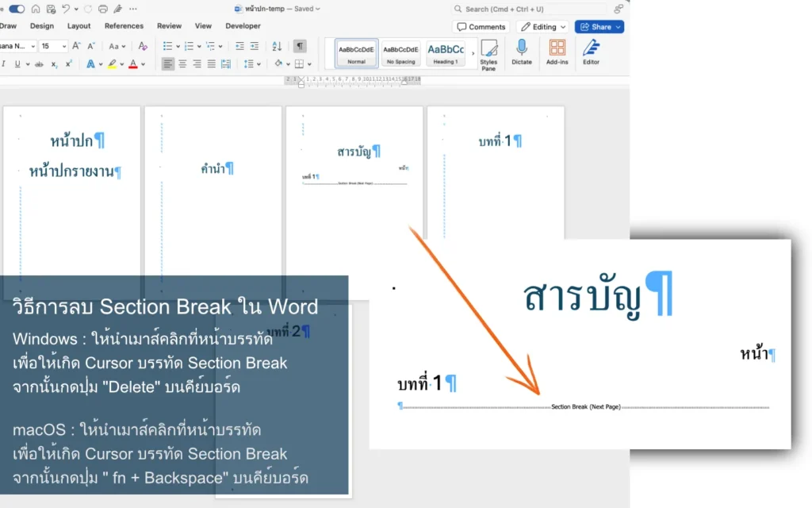The image size is (812, 508).
Task: Toggle strikethrough formatting
Action: [x=39, y=64]
